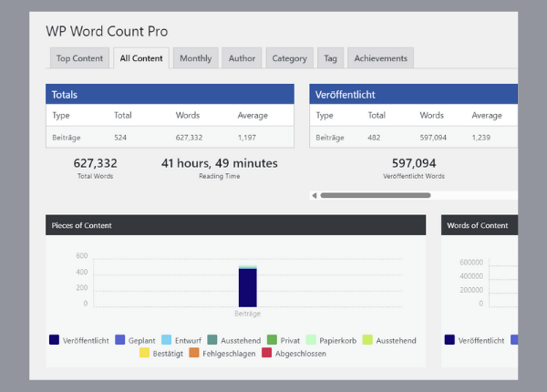This screenshot has height=392, width=547.
Task: Click the red Abgeschlossen legend entry
Action: coord(266,353)
